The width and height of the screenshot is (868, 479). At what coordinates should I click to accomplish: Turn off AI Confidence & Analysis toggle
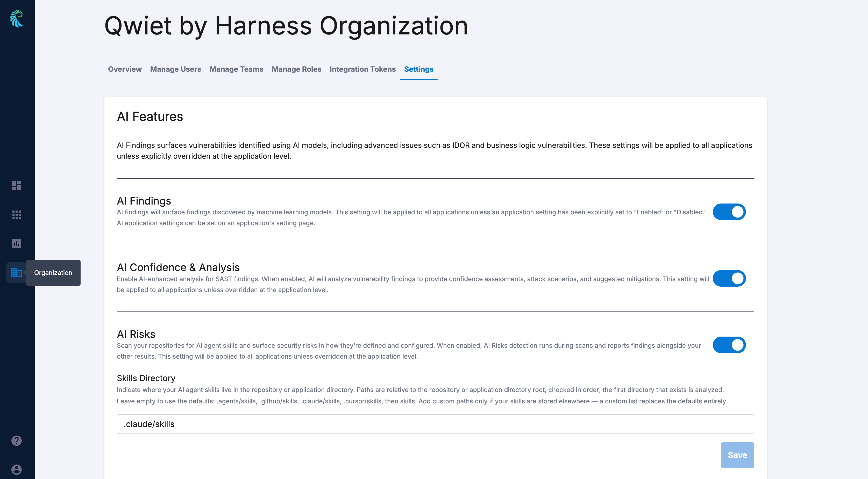pyautogui.click(x=729, y=278)
